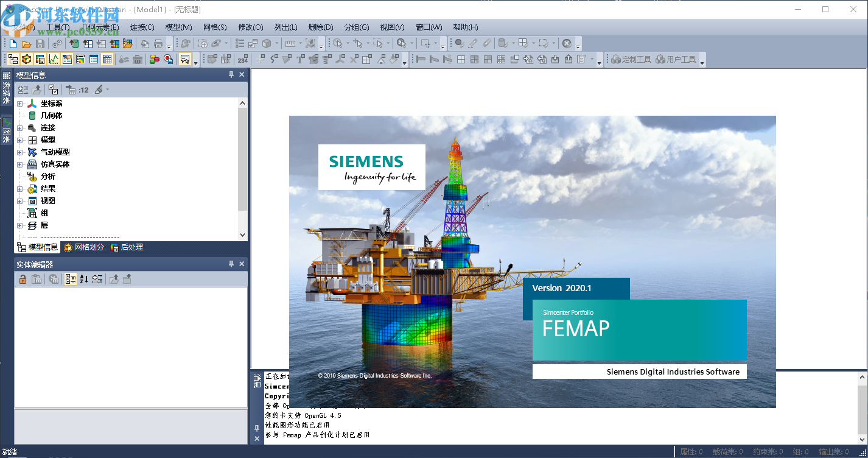Pin the 实体编辑器 panel with its pushpin
The width and height of the screenshot is (868, 458).
click(231, 264)
